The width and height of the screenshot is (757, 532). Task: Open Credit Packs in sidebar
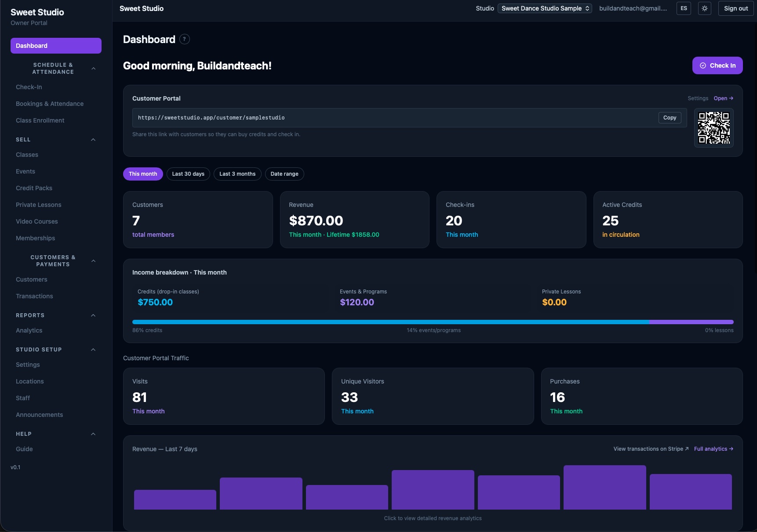pos(56,188)
